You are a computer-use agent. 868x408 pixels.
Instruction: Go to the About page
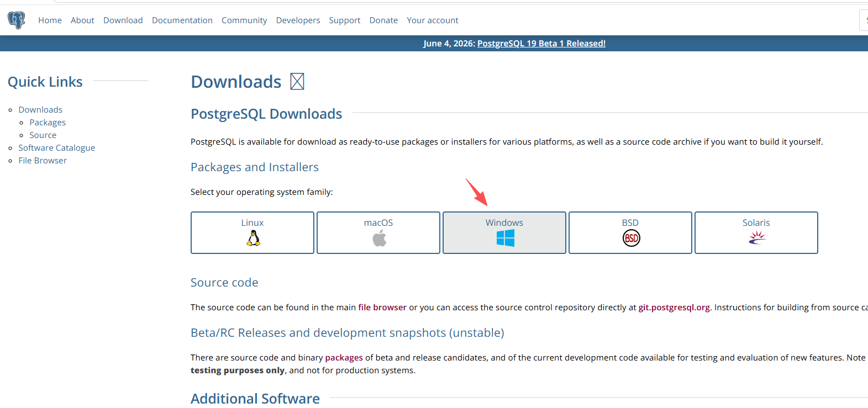(x=82, y=20)
